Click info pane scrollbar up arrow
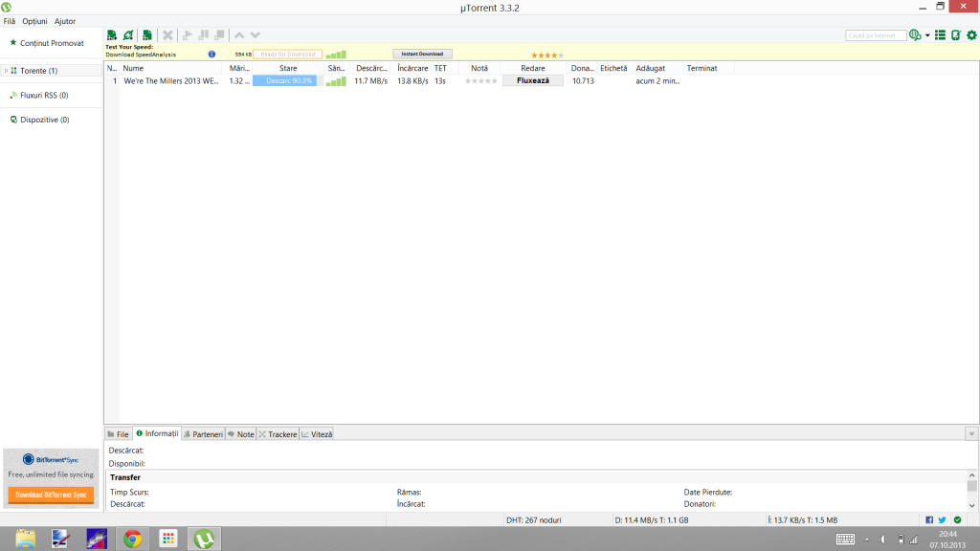The height and width of the screenshot is (551, 980). [971, 475]
